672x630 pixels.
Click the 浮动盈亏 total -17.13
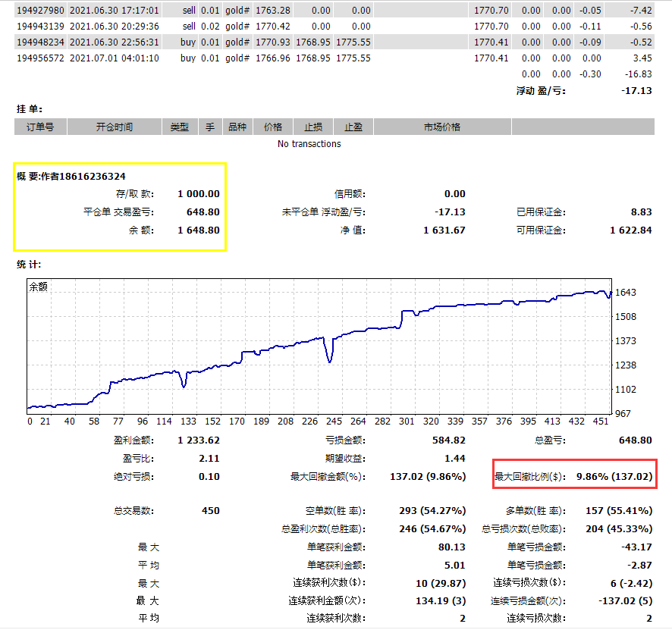(x=636, y=91)
